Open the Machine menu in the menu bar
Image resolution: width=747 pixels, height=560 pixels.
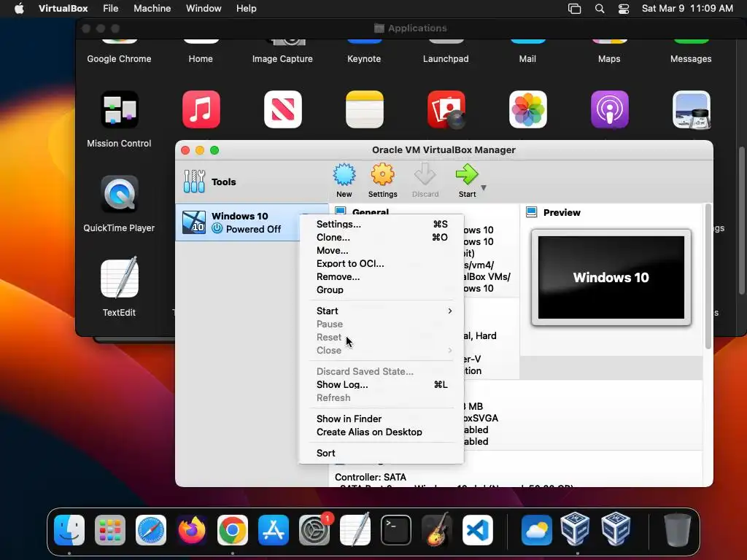point(152,9)
